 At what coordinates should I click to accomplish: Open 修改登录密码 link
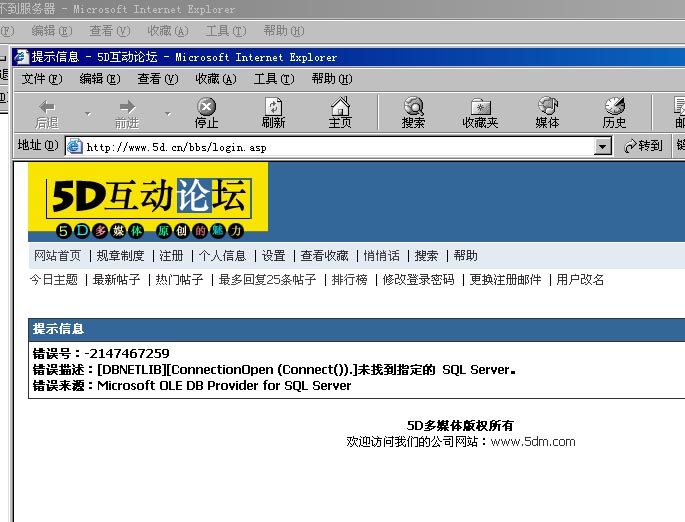pos(419,280)
